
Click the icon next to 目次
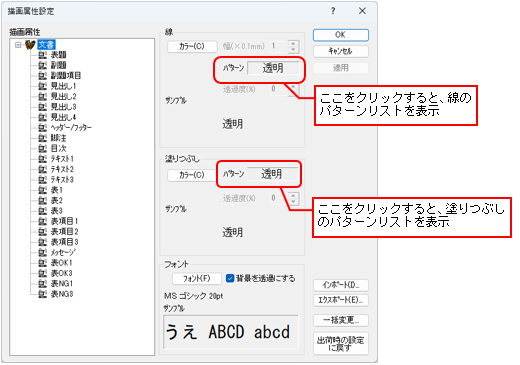click(x=42, y=148)
